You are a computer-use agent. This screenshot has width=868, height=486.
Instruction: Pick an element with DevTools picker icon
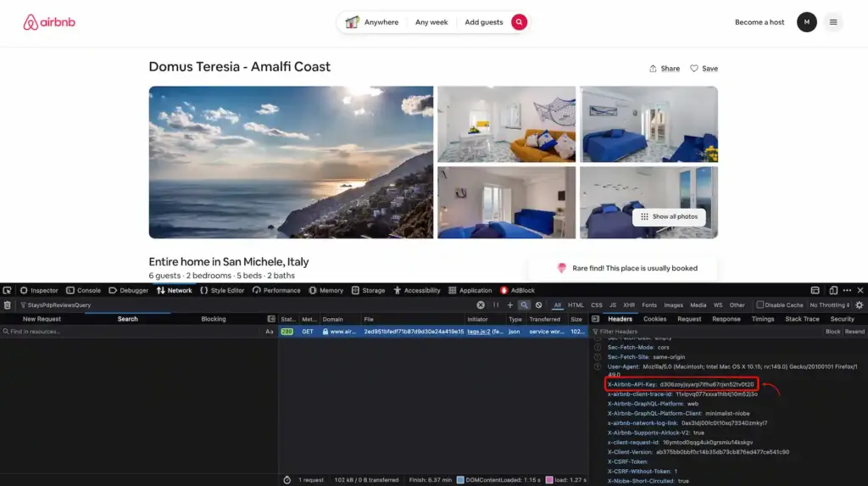[x=7, y=290]
